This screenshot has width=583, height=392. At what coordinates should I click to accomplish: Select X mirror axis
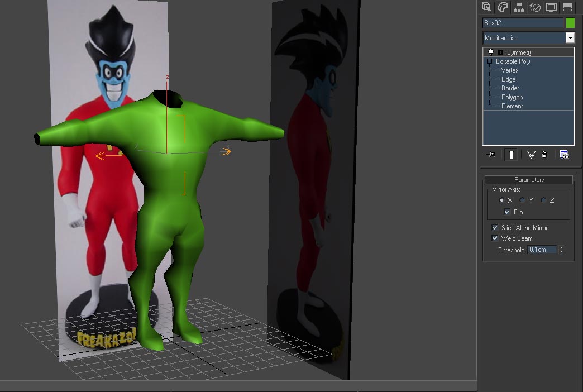(501, 200)
